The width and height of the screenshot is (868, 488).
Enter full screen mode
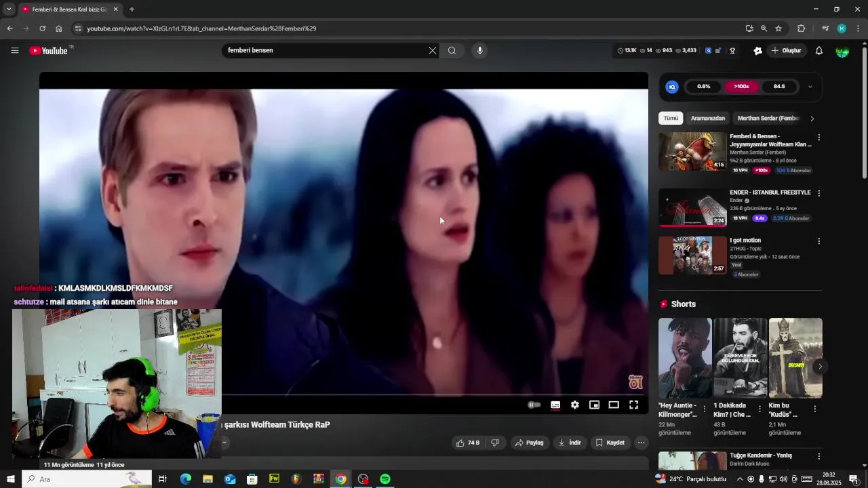point(633,405)
